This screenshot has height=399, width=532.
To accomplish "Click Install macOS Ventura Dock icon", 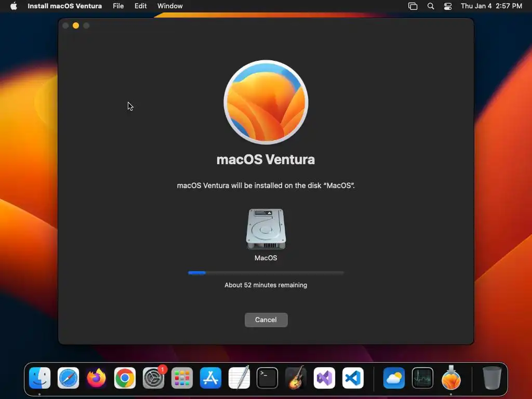I will tap(451, 378).
